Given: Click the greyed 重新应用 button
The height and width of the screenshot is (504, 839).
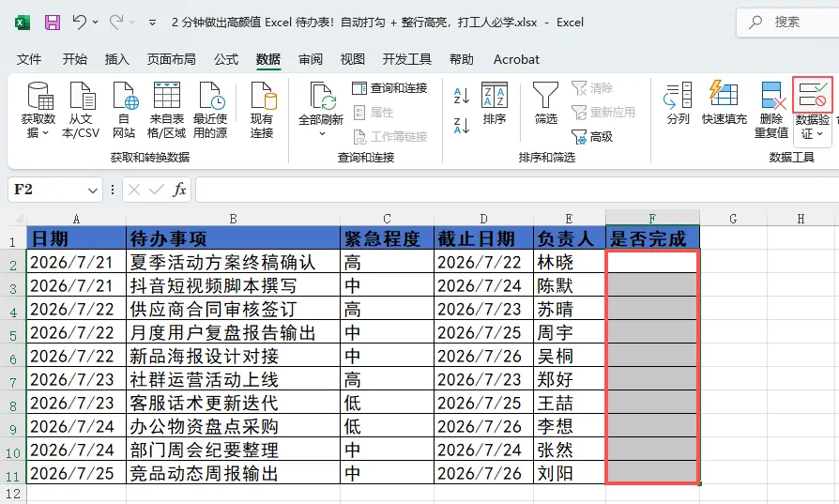Looking at the screenshot, I should pos(603,113).
